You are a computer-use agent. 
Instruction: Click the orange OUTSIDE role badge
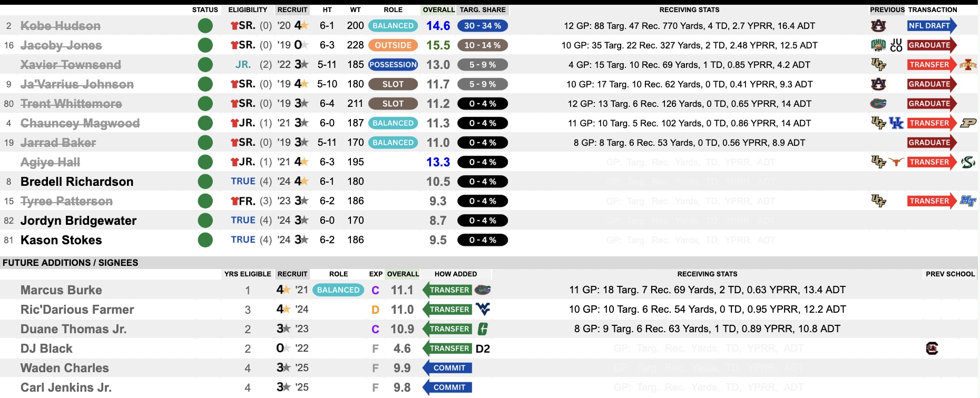[393, 45]
